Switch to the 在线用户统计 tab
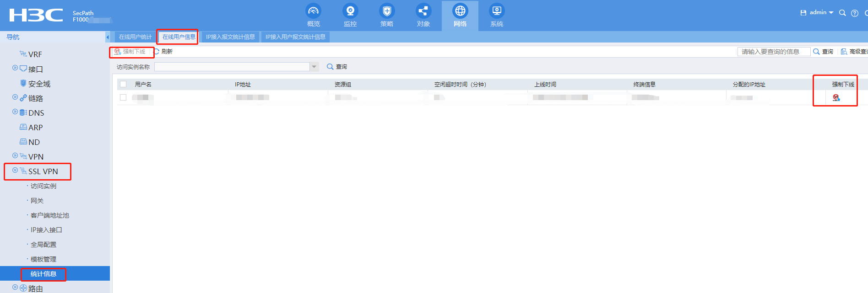Image resolution: width=868 pixels, height=293 pixels. (135, 37)
